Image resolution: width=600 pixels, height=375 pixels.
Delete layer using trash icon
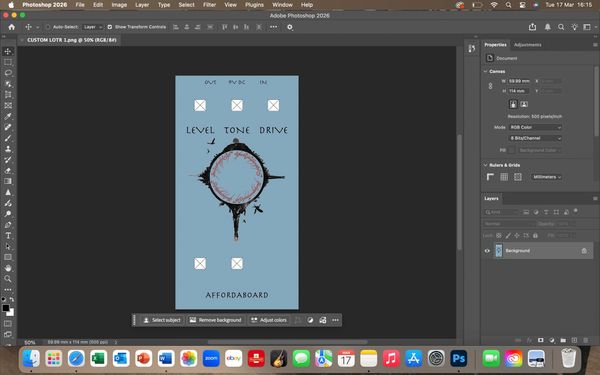coord(585,340)
